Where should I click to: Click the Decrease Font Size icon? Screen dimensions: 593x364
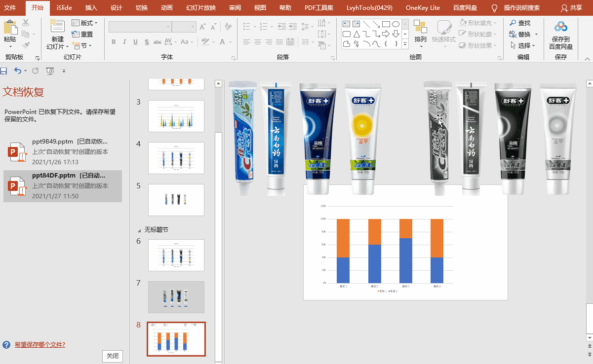click(x=215, y=27)
